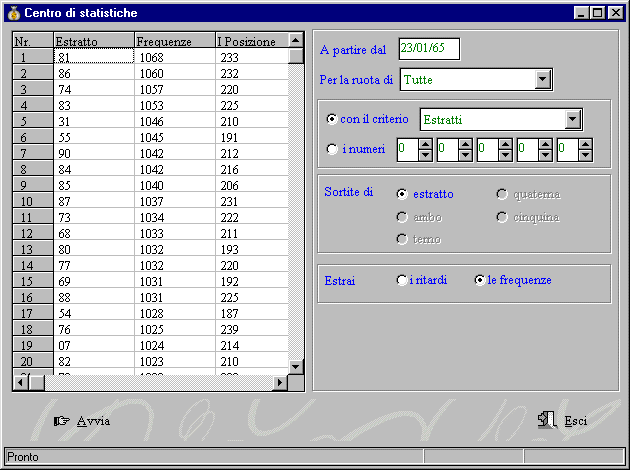Click the money bag icon in title bar
630x470 pixels.
[14, 13]
